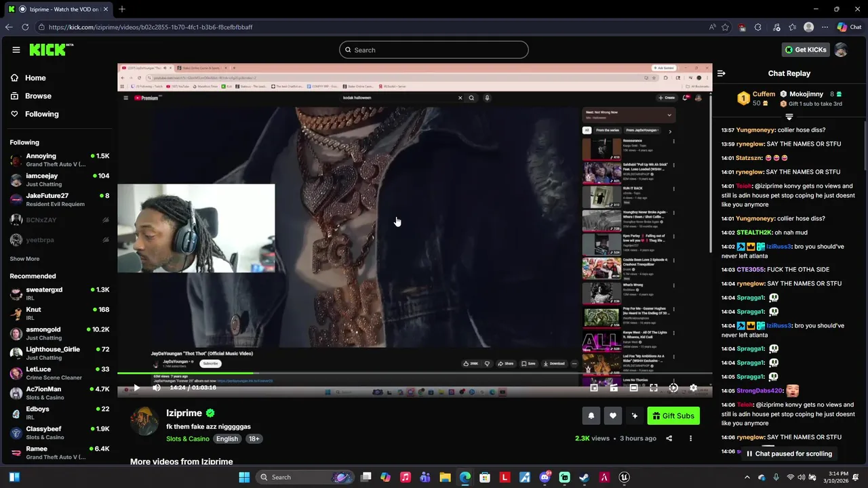The image size is (868, 488).
Task: Open a new browser tab
Action: [122, 9]
